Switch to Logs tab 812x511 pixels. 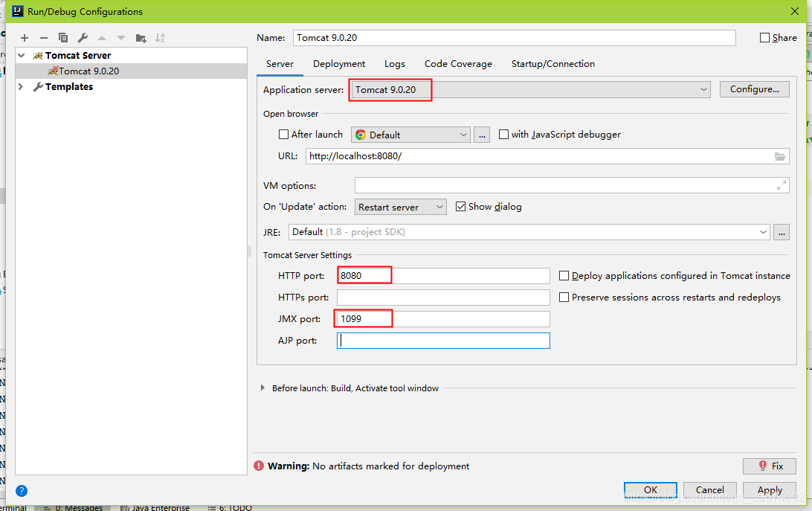(x=395, y=64)
